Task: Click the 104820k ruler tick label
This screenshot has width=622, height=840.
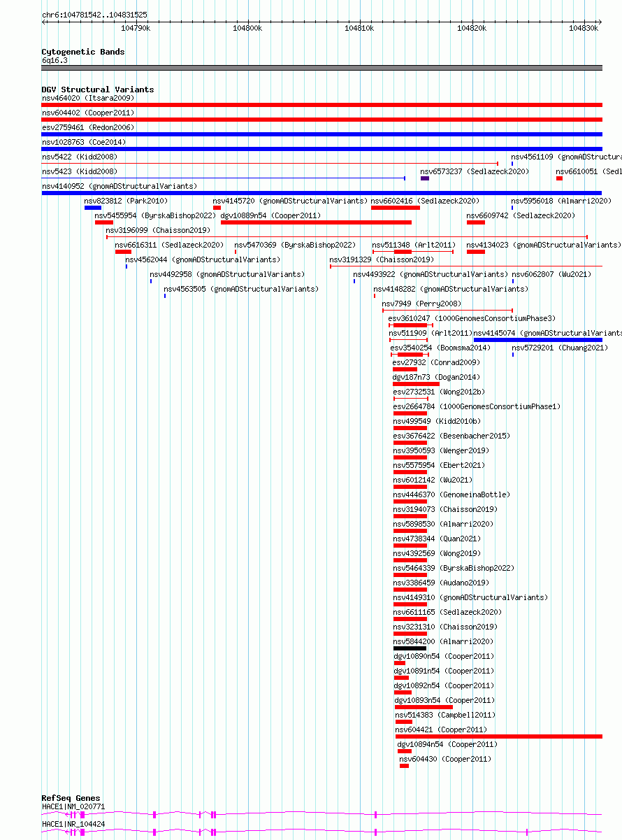Action: pos(471,28)
